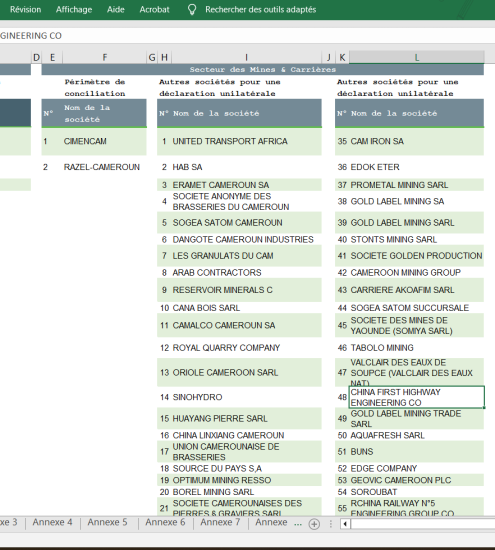This screenshot has height=550, width=495.
Task: Select cell GOLD LABEL MINING TRADE SARL
Action: click(417, 418)
